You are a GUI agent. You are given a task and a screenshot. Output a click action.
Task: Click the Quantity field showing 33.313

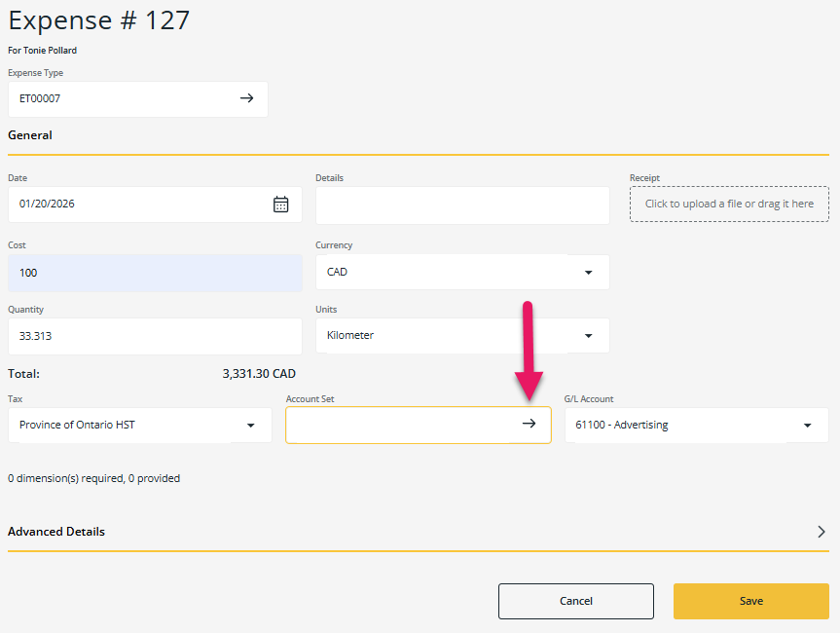click(155, 335)
